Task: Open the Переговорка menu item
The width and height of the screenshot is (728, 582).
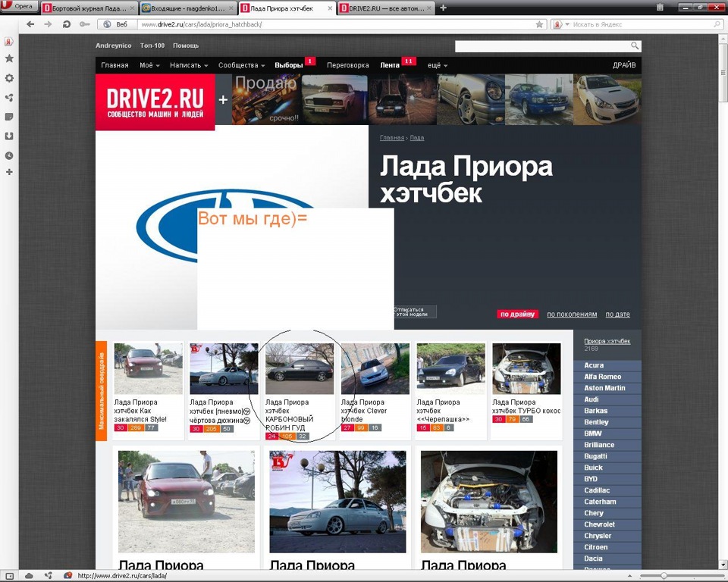Action: [x=348, y=65]
